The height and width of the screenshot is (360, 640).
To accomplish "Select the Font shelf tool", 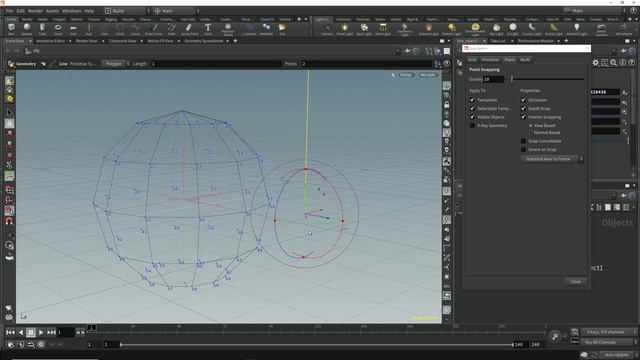I will click(x=208, y=29).
